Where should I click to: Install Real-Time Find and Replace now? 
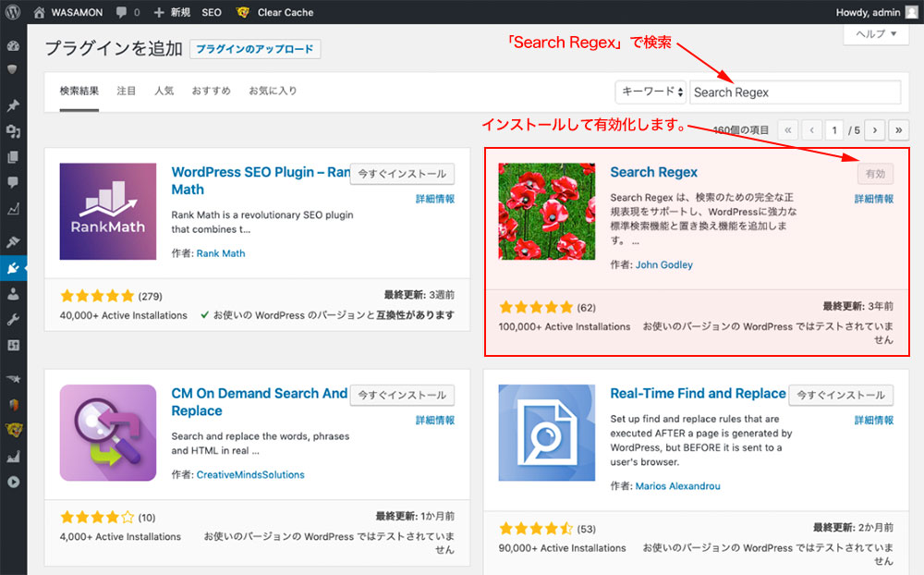841,395
